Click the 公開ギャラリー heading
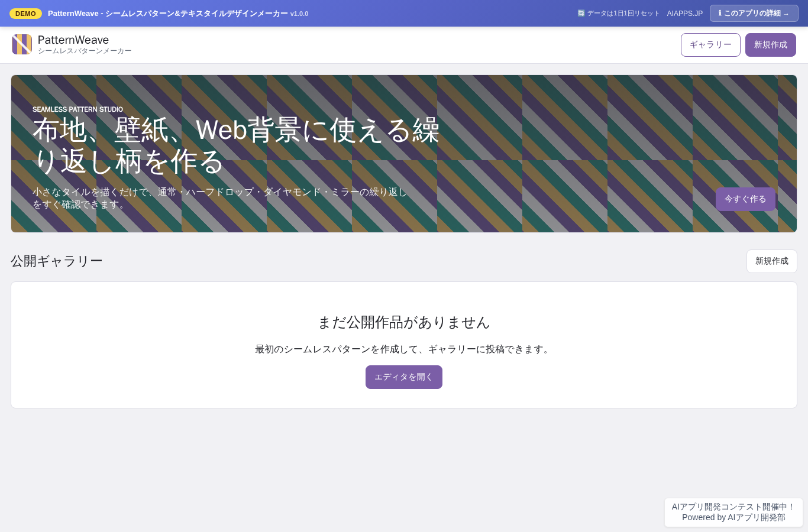 coord(57,261)
